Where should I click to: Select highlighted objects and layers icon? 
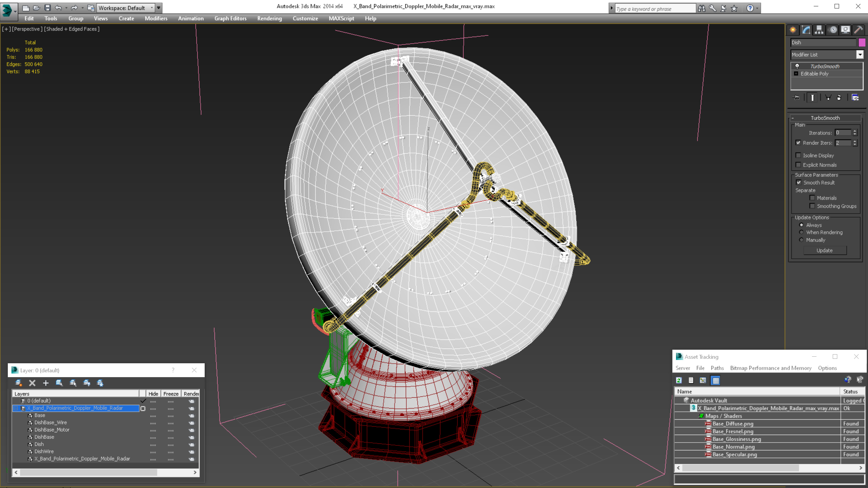59,383
